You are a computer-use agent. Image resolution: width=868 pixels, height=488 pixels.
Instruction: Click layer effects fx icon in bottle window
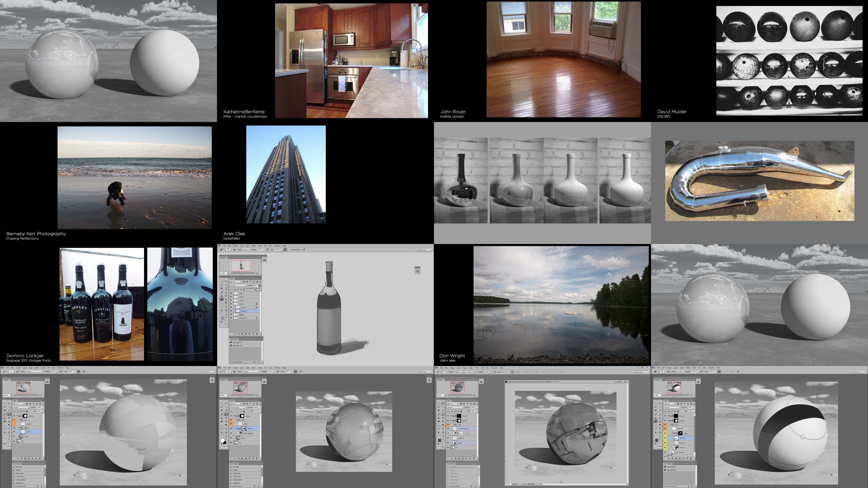click(239, 334)
